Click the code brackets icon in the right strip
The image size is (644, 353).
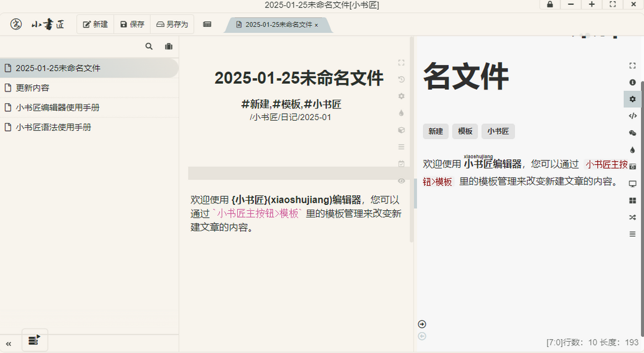click(632, 116)
